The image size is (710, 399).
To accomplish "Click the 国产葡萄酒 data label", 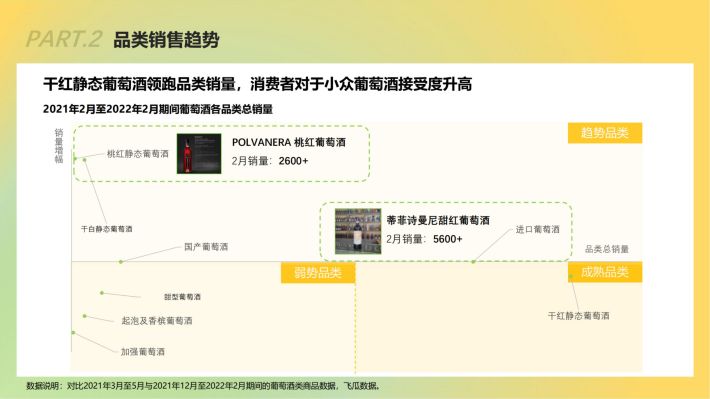I will coord(206,247).
